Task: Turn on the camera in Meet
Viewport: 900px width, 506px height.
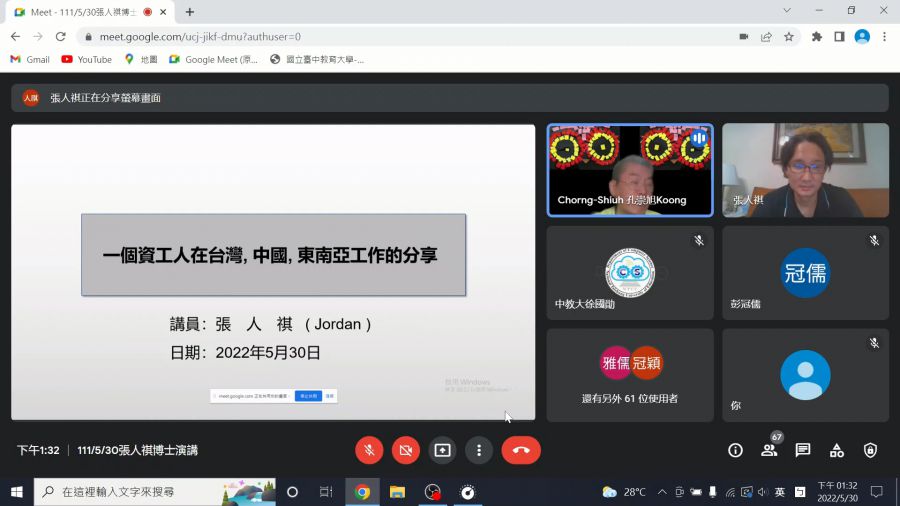Action: [405, 450]
